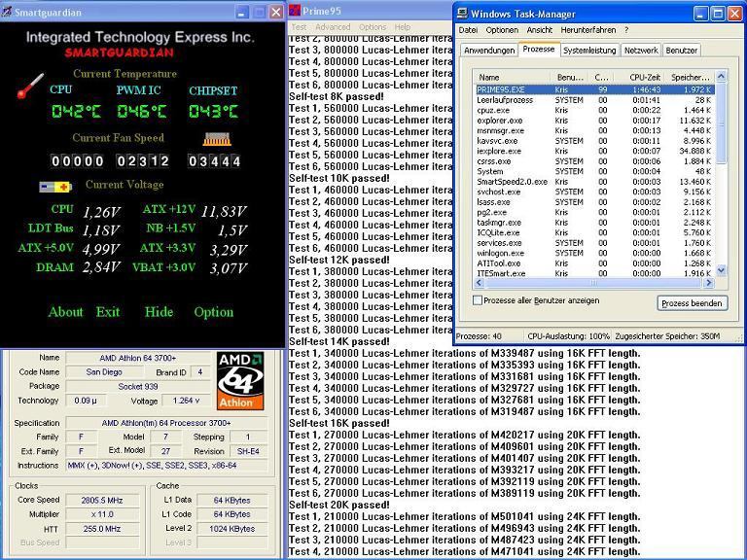Click the red thermometer icon in Smartguardian
The height and width of the screenshot is (560, 747).
click(30, 86)
